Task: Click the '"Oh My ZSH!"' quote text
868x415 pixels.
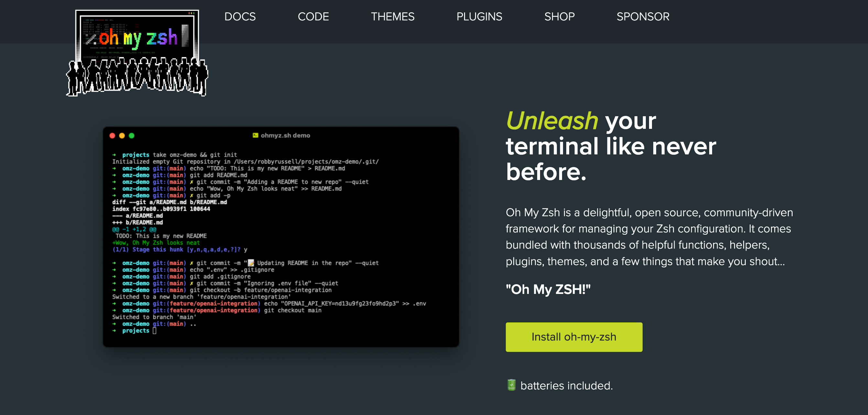Action: pyautogui.click(x=548, y=289)
